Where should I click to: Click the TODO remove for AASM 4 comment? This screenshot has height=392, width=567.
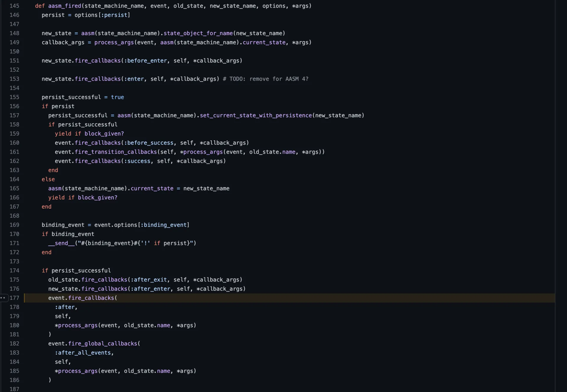pyautogui.click(x=265, y=79)
